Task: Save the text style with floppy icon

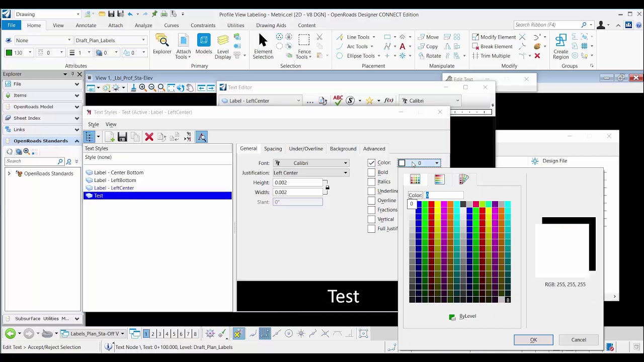Action: click(122, 137)
